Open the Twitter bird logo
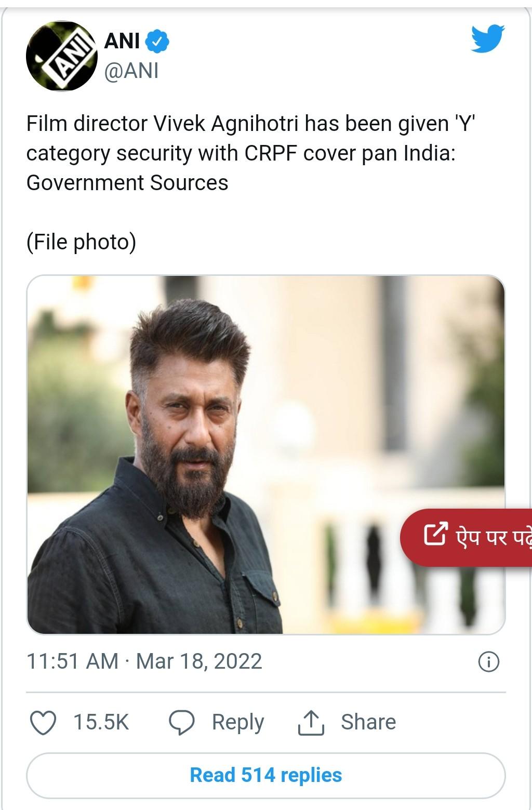Viewport: 532px width, 810px height. pos(488,38)
